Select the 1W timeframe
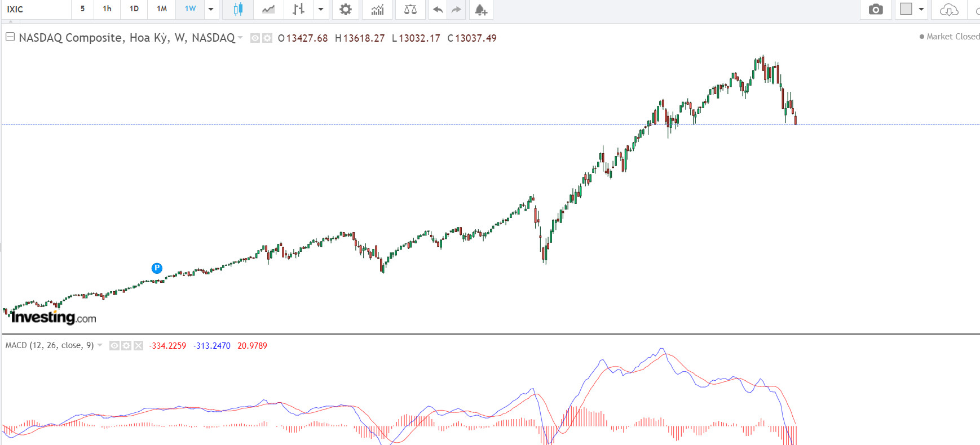 pos(190,8)
